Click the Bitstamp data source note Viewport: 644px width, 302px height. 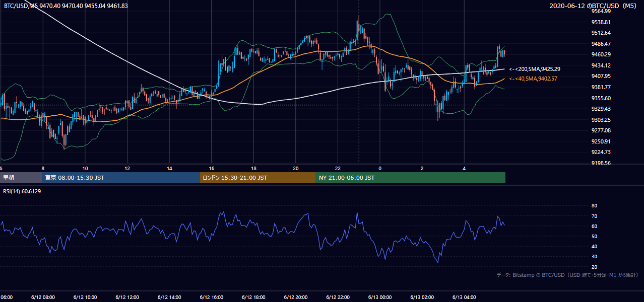[x=567, y=275]
